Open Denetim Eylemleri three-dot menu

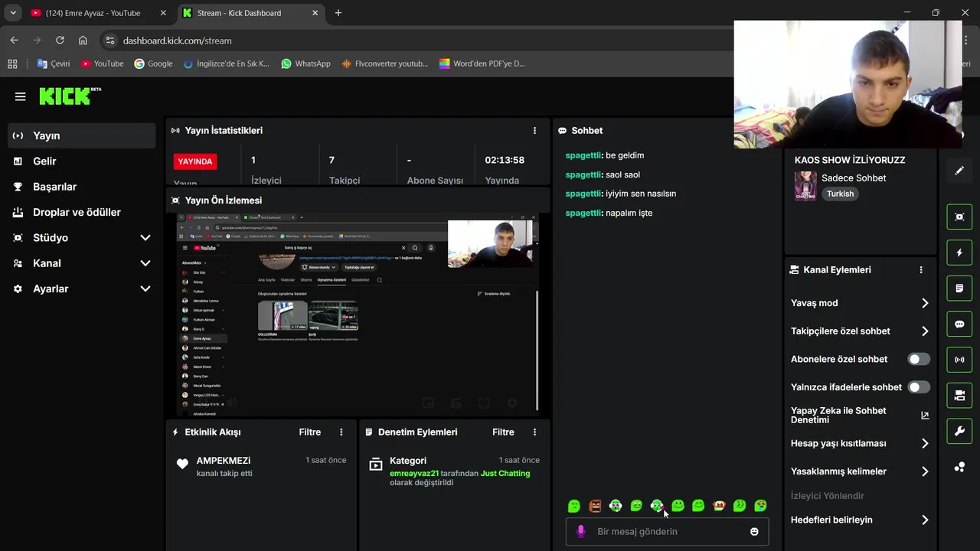(534, 432)
